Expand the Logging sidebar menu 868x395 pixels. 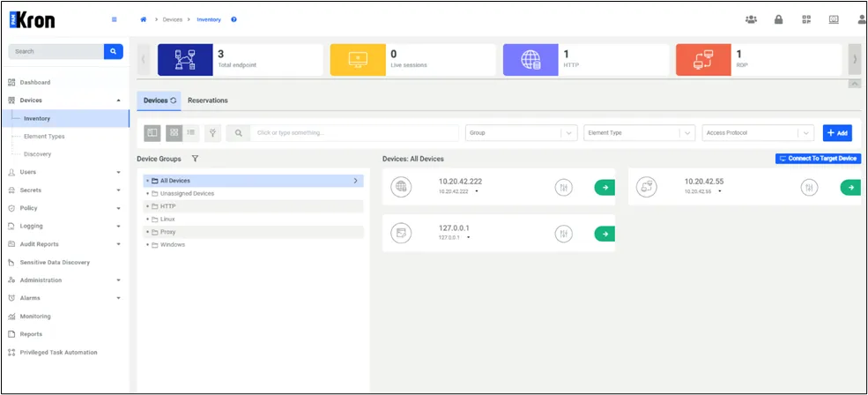tap(118, 226)
